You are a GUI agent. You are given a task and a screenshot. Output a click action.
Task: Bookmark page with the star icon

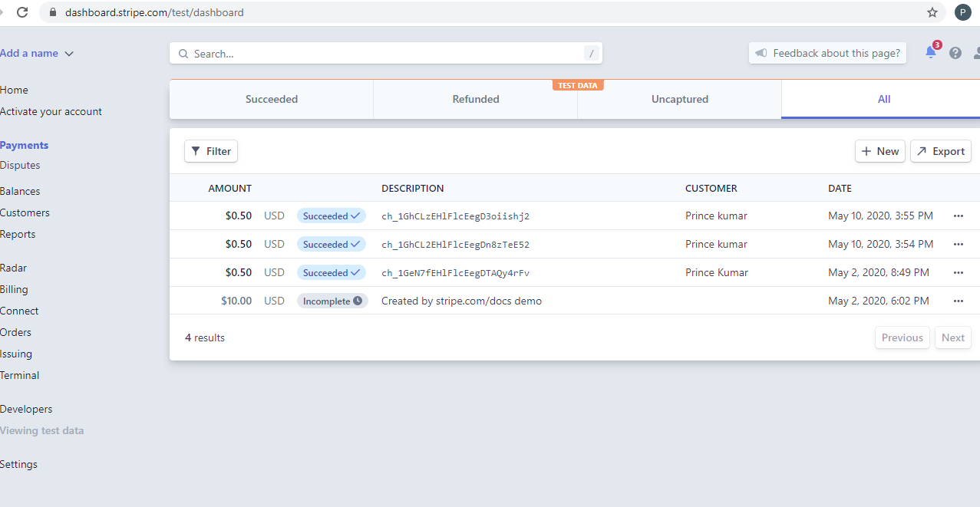tap(932, 12)
